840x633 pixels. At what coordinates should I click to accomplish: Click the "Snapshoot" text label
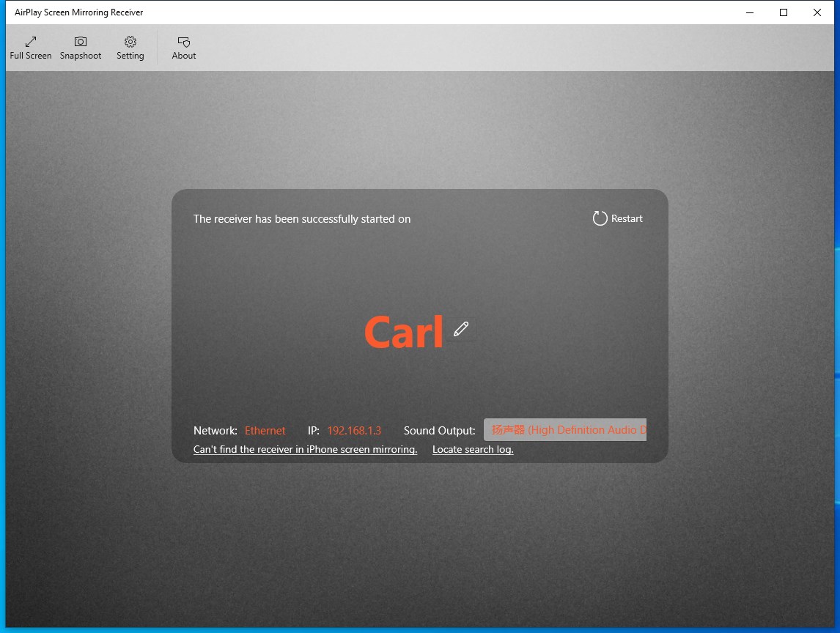81,56
